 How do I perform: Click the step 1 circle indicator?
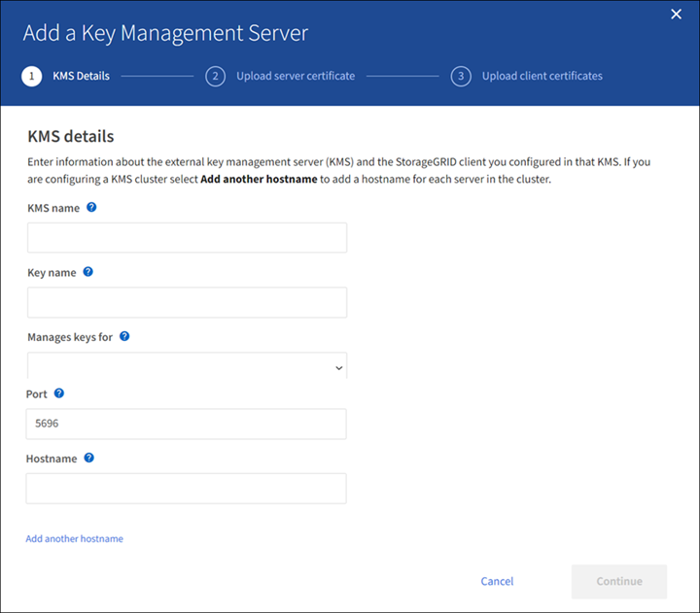coord(32,76)
